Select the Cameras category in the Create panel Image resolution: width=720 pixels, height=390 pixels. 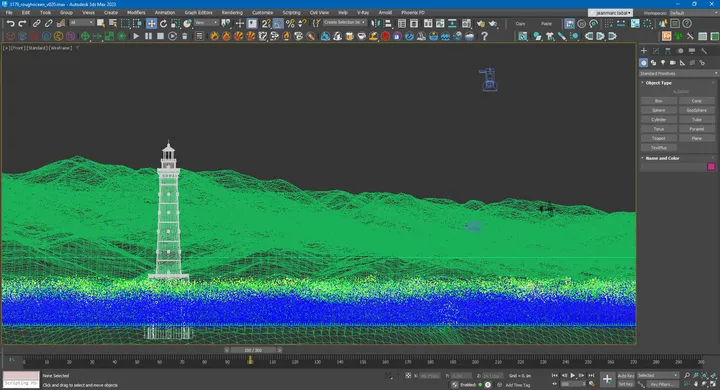[673, 62]
